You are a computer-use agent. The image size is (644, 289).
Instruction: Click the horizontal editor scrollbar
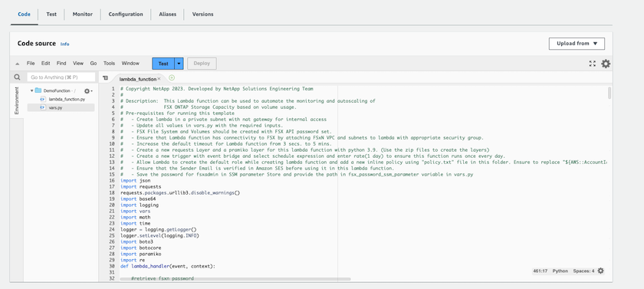[x=235, y=279]
